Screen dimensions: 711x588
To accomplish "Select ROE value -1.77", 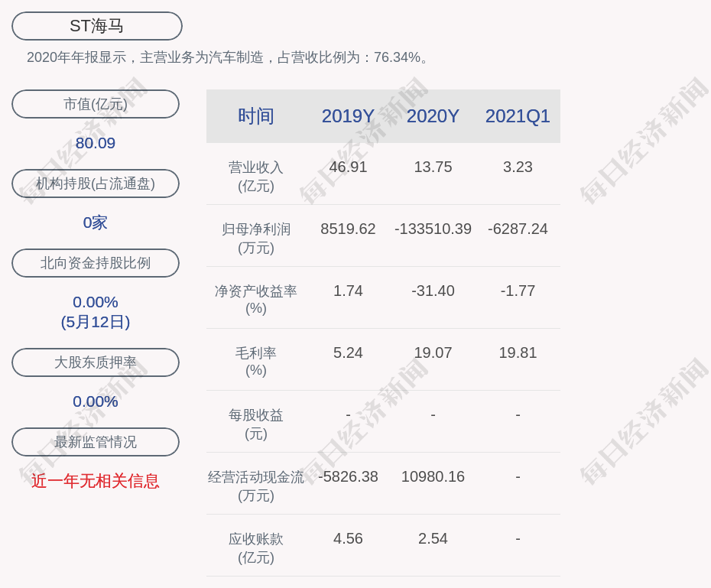I will coord(518,291).
